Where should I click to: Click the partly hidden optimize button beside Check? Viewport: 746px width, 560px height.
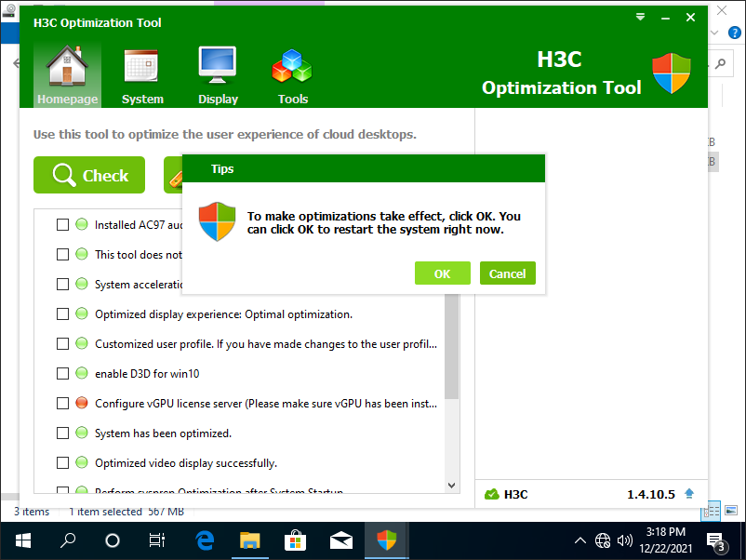pyautogui.click(x=173, y=175)
